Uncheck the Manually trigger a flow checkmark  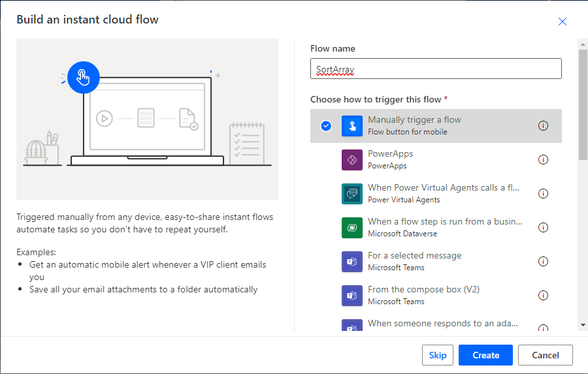(x=326, y=126)
